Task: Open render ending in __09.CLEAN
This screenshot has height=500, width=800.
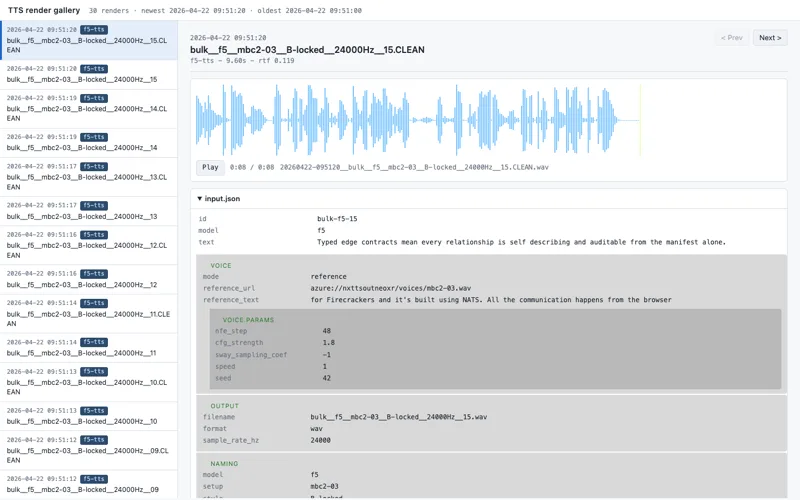Action: 89,451
